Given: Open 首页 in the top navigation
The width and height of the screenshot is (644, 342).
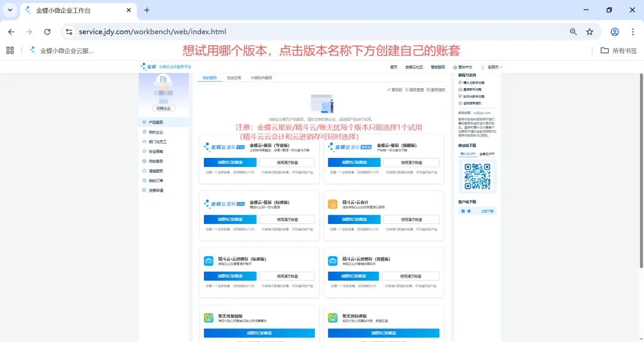Looking at the screenshot, I should (x=394, y=67).
